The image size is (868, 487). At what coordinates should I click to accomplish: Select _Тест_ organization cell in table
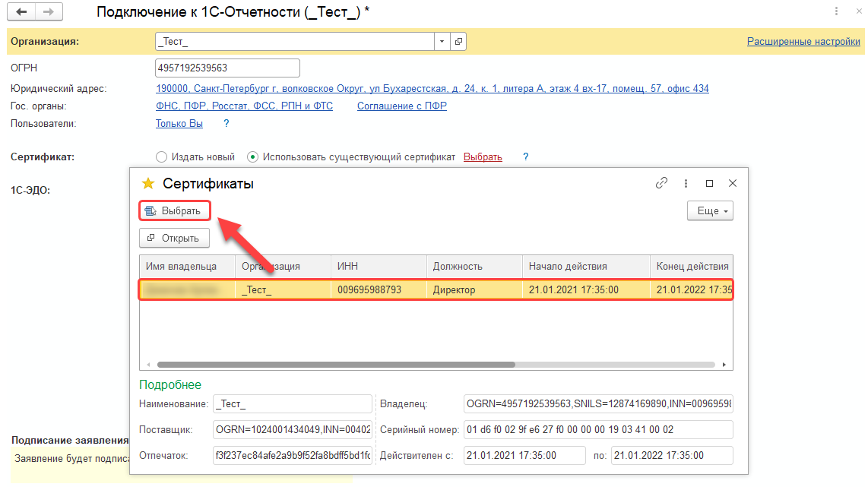(283, 290)
